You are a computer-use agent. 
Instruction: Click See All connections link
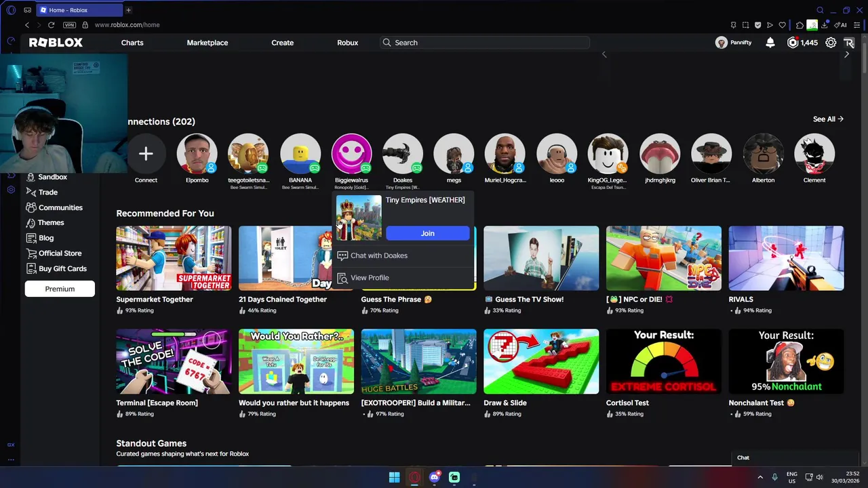tap(828, 119)
